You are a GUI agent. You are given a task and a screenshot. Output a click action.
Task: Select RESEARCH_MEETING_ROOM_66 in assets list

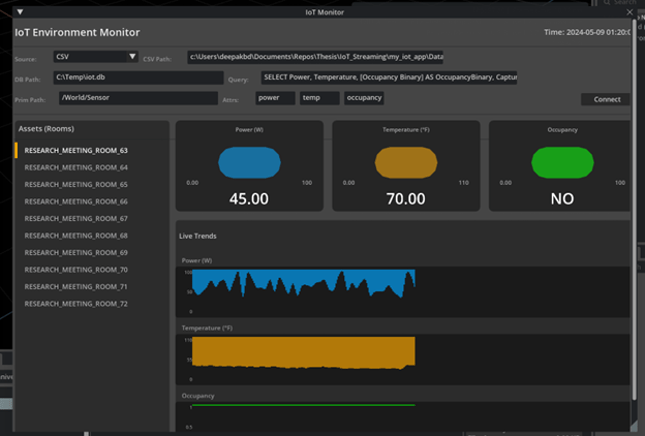(x=76, y=202)
